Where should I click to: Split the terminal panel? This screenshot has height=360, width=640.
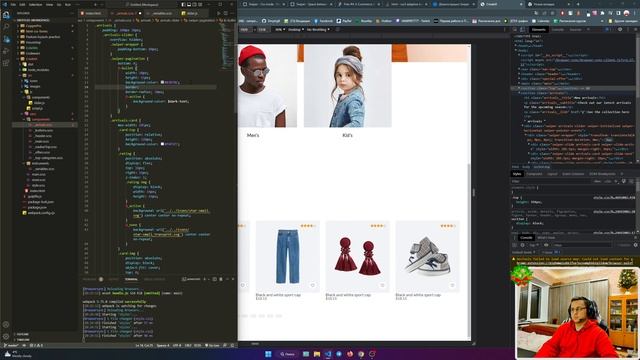click(x=214, y=279)
